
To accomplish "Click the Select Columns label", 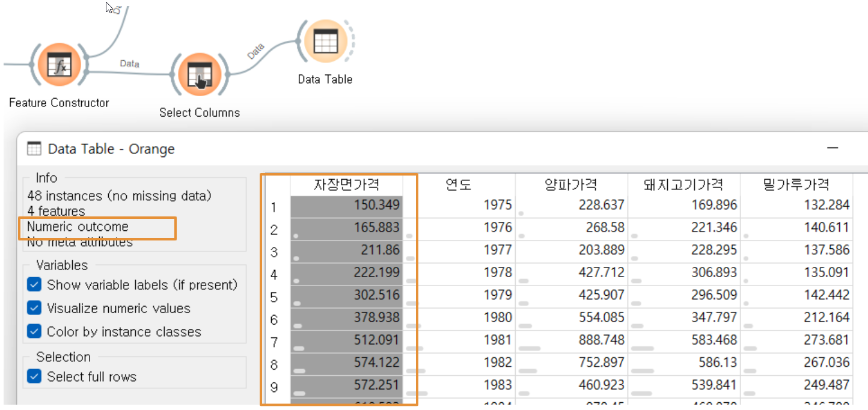I will coord(200,112).
